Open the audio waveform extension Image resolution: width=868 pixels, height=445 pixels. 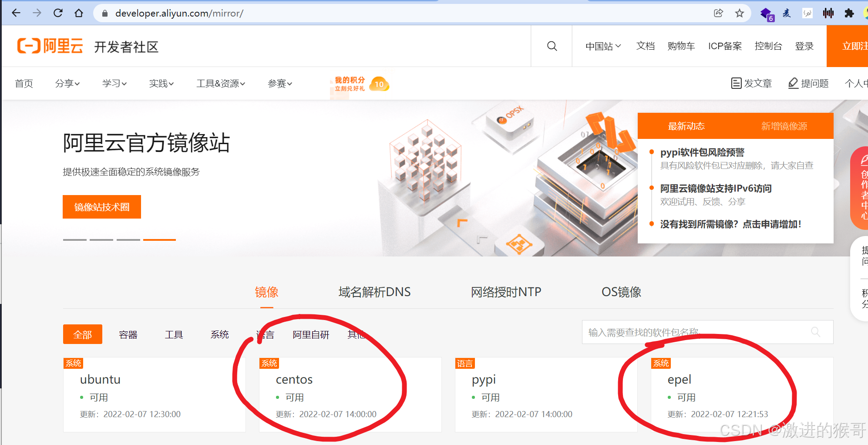[x=828, y=13]
